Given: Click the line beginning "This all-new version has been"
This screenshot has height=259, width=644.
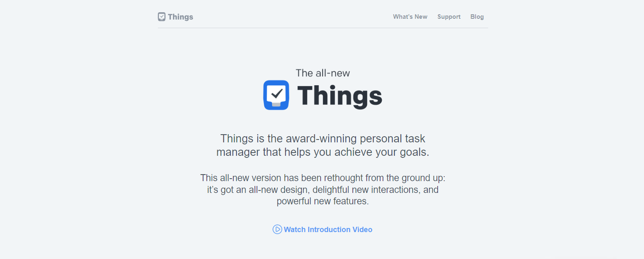Looking at the screenshot, I should (x=323, y=178).
